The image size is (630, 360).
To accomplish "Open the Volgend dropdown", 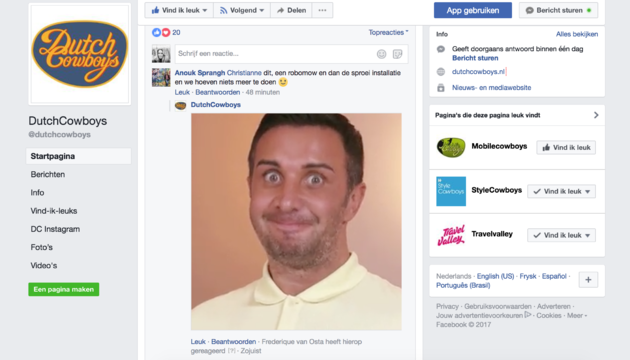I will pos(242,10).
